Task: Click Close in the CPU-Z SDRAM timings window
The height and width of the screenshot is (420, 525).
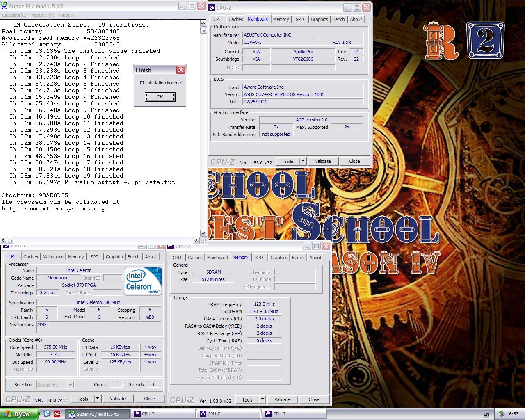Action: (x=314, y=400)
